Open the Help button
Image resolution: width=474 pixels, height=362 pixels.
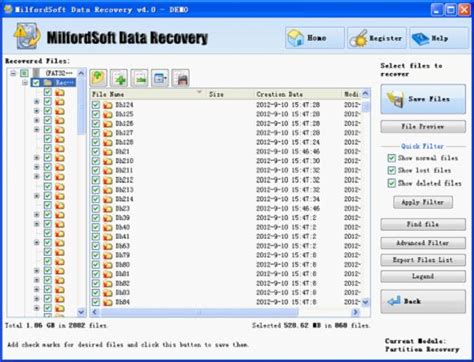[x=439, y=38]
